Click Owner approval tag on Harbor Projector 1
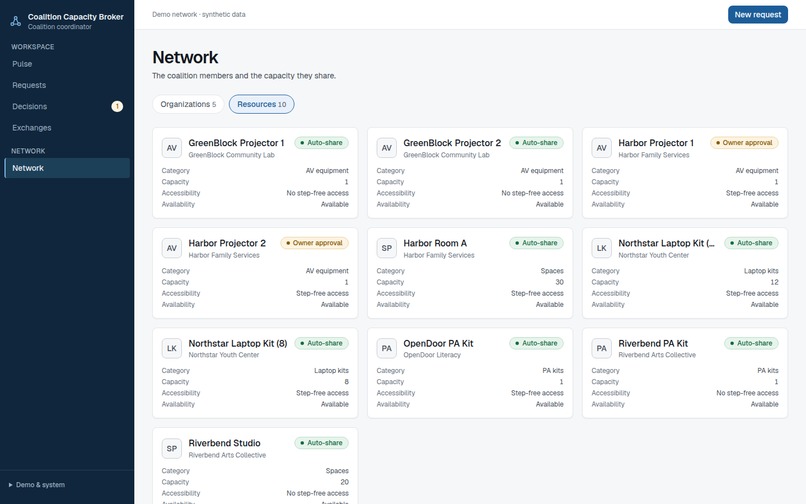This screenshot has width=806, height=504. 744,142
